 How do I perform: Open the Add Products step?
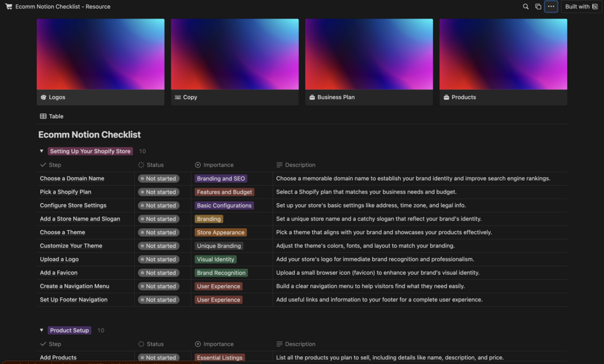58,357
